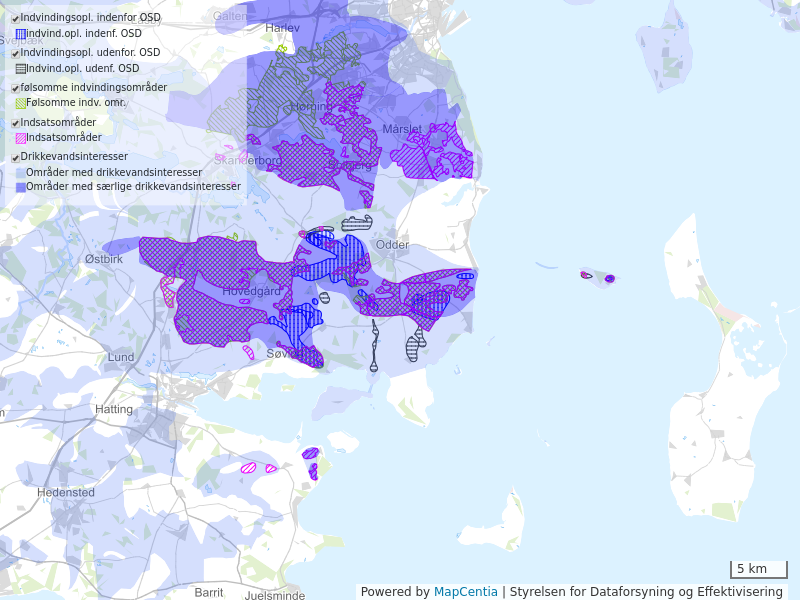Click the Hørning town label

click(x=311, y=107)
